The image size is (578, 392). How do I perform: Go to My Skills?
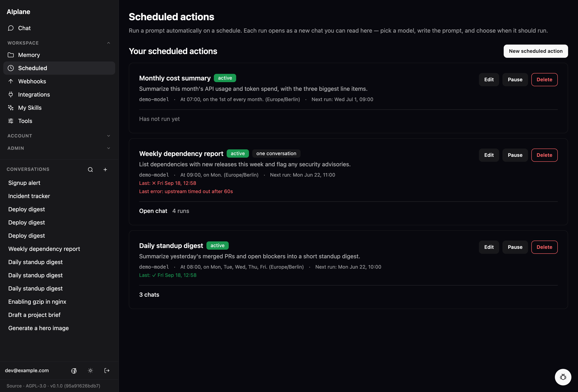click(x=59, y=108)
